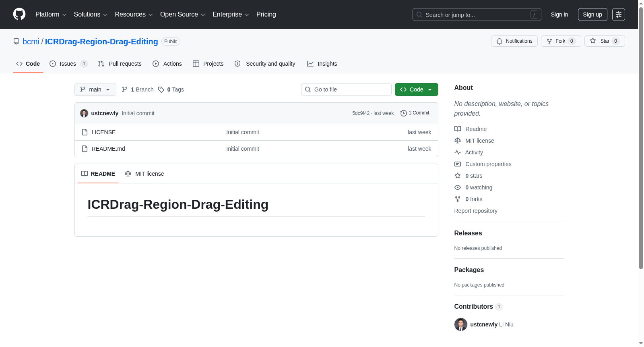Viewport: 644px width, 347px height.
Task: Open the Insights tab
Action: coord(322,64)
